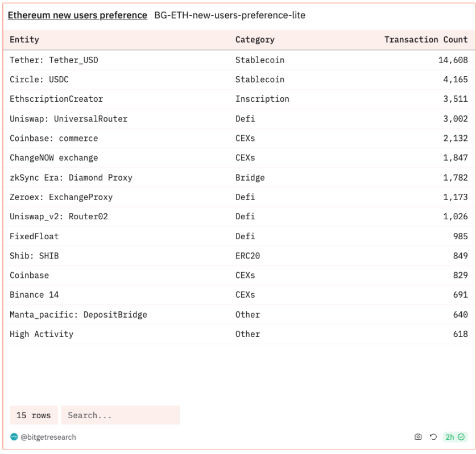Sort by the Transaction Count column header
Image resolution: width=476 pixels, height=454 pixels.
coord(425,40)
